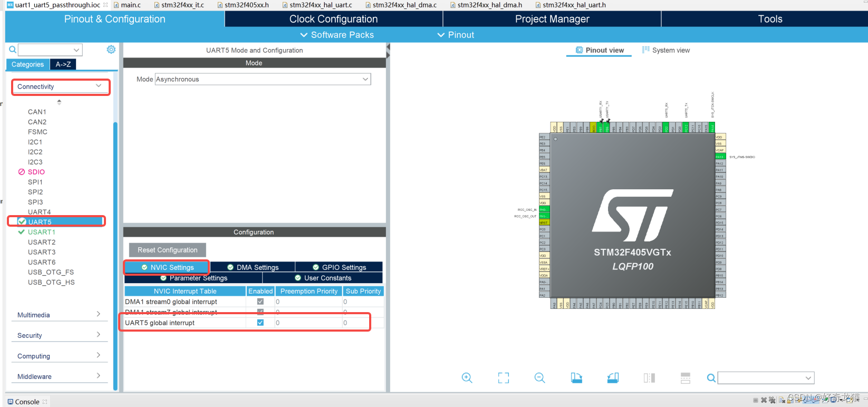Zoom out of the chip pinout
This screenshot has width=868, height=407.
(x=539, y=377)
